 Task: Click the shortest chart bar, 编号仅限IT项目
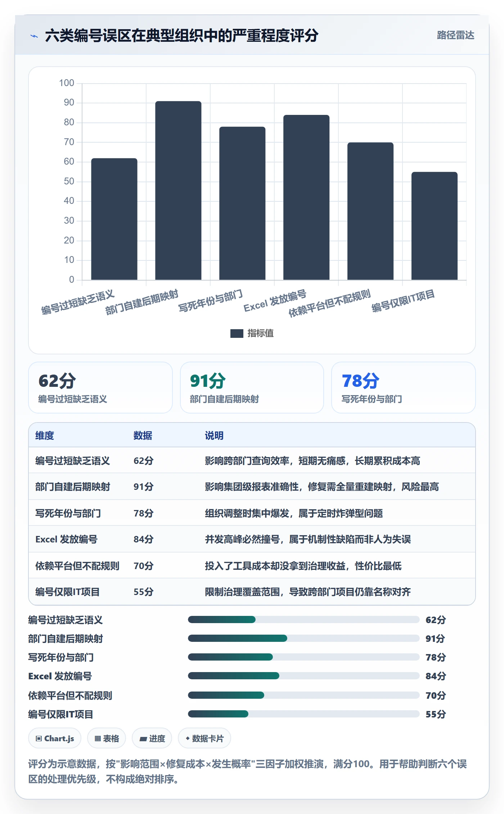435,226
